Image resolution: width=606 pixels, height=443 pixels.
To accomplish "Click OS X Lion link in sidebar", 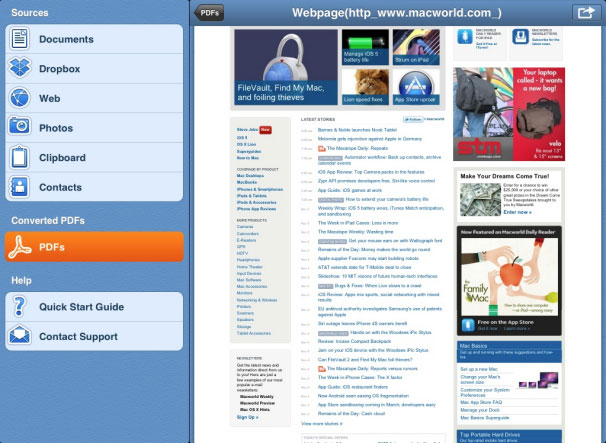I will 246,144.
